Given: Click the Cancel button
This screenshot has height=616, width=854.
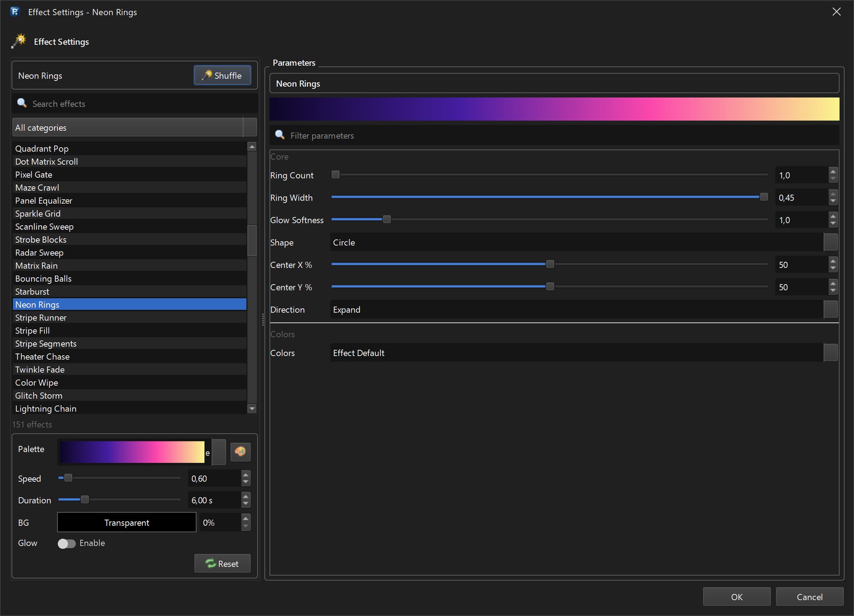Looking at the screenshot, I should (x=810, y=597).
